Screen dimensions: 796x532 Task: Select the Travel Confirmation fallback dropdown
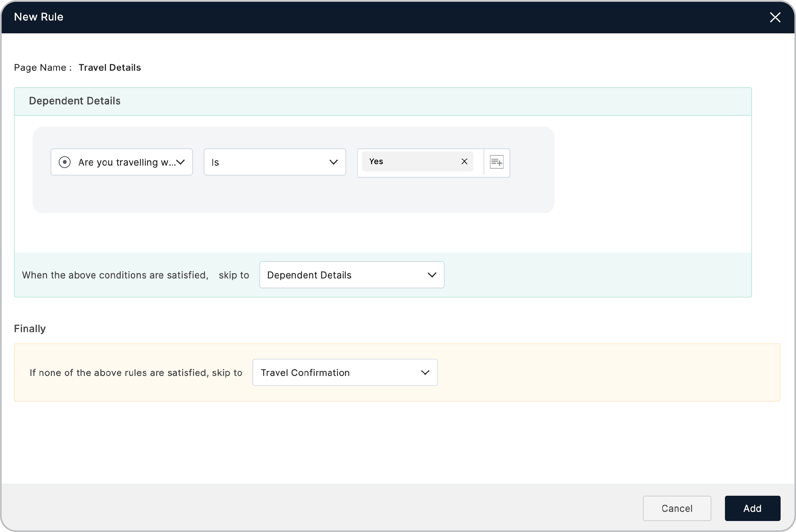(x=344, y=372)
